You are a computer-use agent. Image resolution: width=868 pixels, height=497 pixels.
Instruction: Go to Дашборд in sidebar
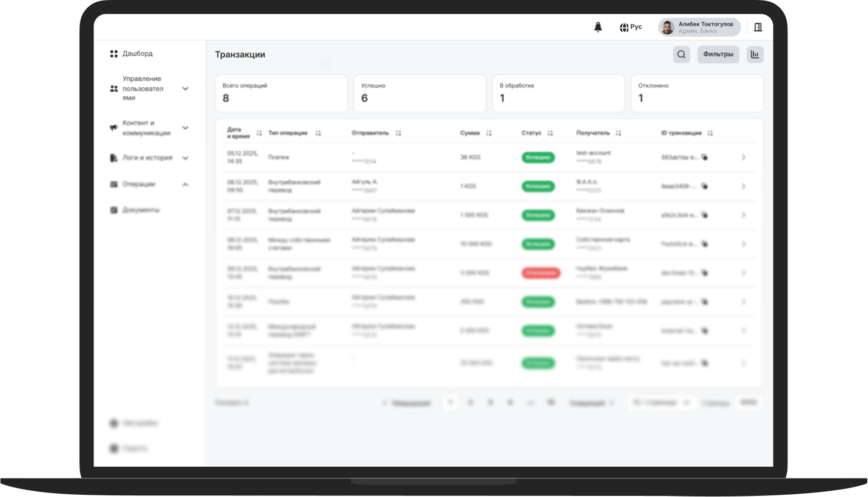[x=137, y=54]
